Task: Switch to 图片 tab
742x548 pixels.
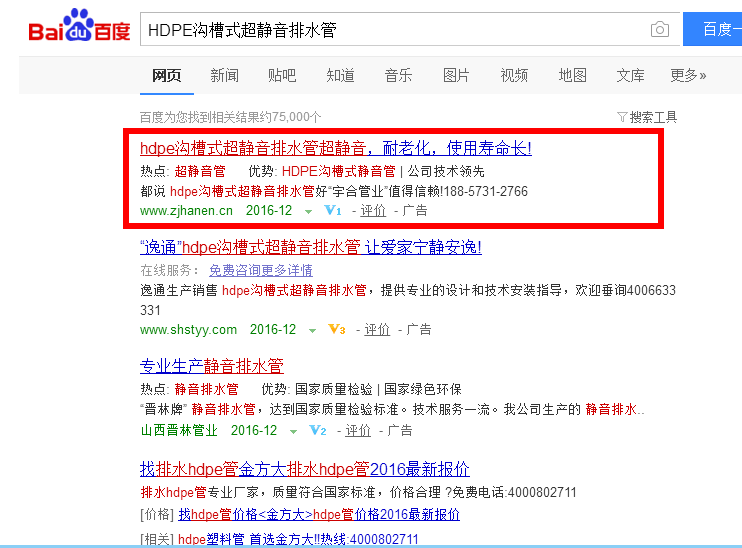Action: (456, 75)
